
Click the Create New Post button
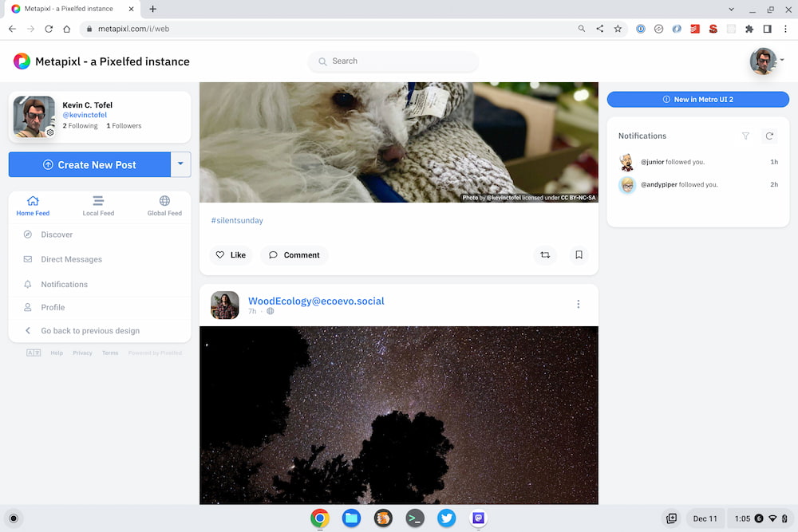pos(89,165)
